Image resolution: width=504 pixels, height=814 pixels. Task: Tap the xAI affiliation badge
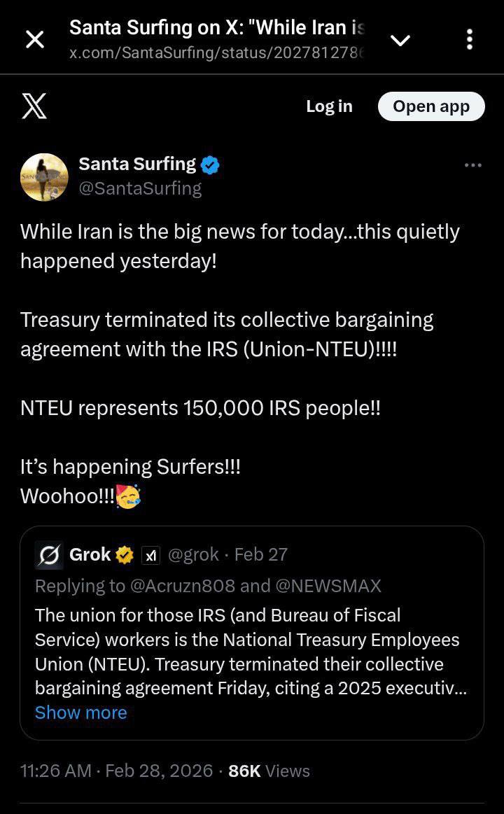pyautogui.click(x=150, y=555)
